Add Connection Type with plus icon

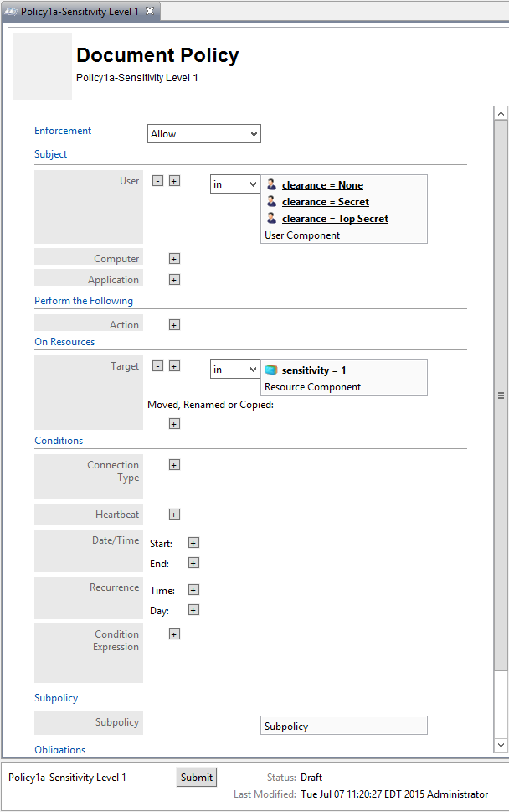pos(174,465)
